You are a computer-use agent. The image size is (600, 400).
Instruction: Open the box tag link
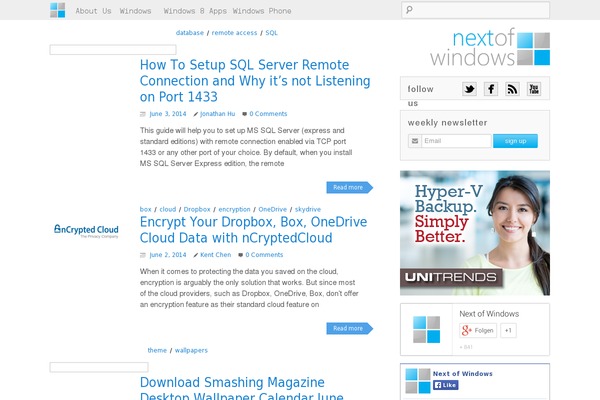point(145,209)
